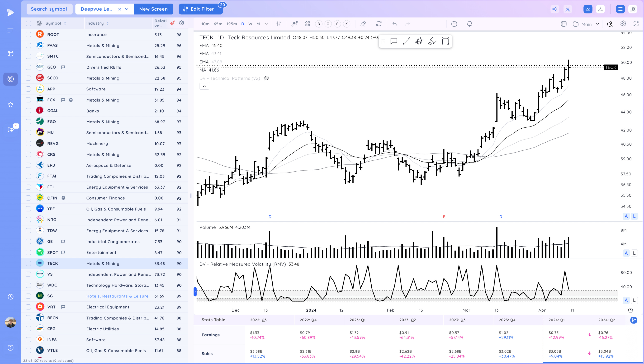Viewport: 644px width, 364px height.
Task: Click the X (Twitter) share icon
Action: pyautogui.click(x=568, y=9)
